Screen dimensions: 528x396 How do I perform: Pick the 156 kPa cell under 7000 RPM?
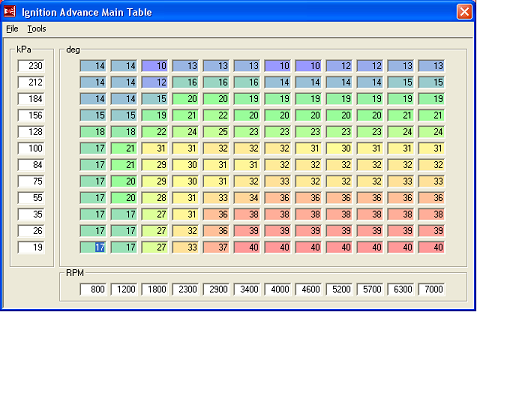click(432, 115)
